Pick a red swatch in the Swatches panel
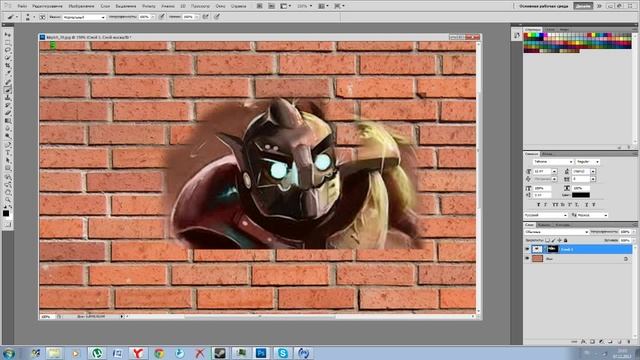Viewport: 640px width, 360px height. tap(527, 36)
